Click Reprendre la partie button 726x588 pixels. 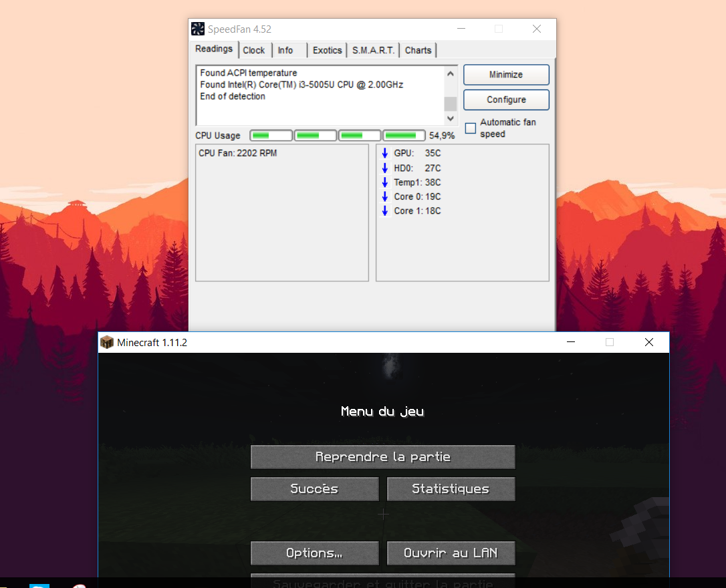click(383, 457)
